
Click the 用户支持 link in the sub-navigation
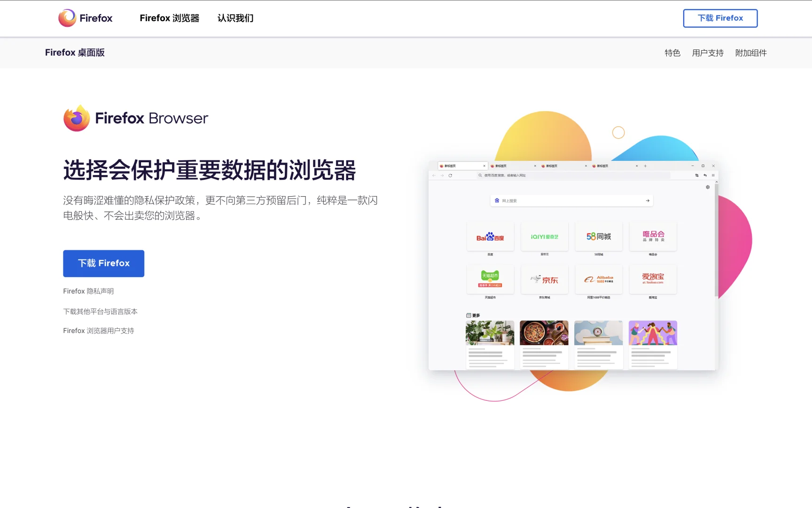(707, 53)
